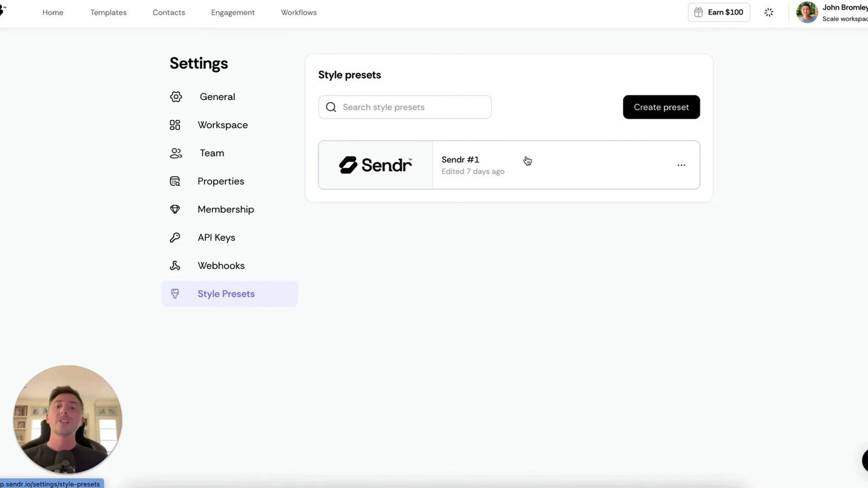Select the General settings gear icon

point(175,97)
